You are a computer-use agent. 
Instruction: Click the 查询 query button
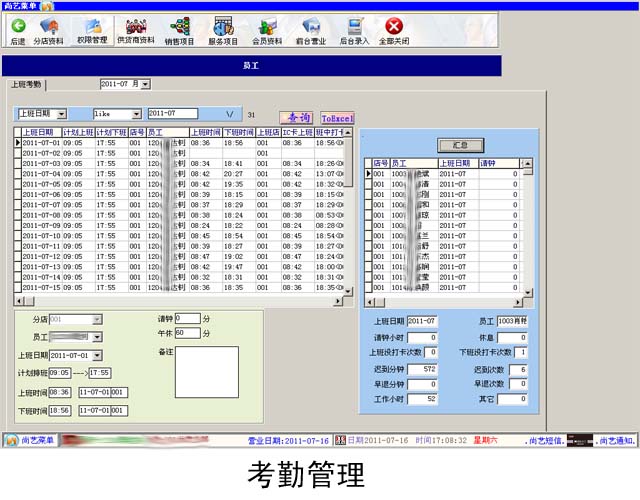(296, 117)
